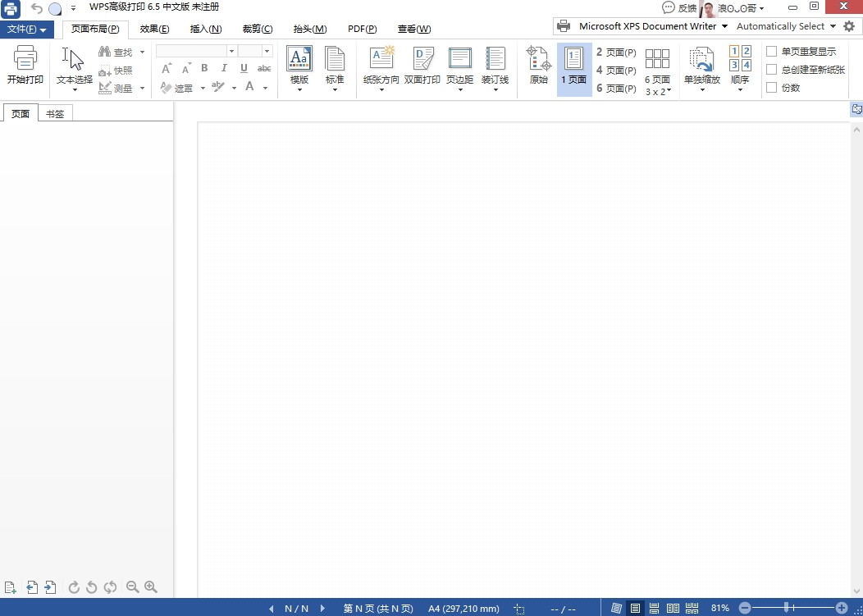Image resolution: width=863 pixels, height=616 pixels.
Task: Enable the 份数 copies checkbox
Action: pyautogui.click(x=772, y=88)
